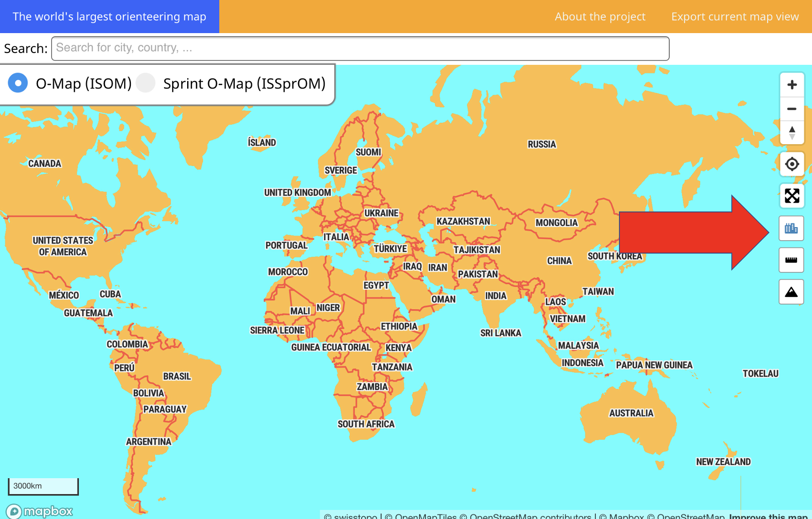
Task: Click the 3000km scale bar
Action: pos(43,486)
